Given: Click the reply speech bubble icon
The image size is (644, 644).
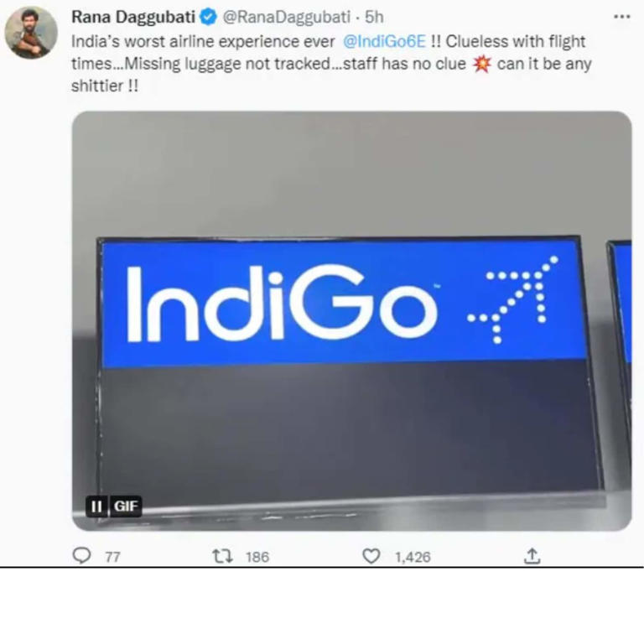Looking at the screenshot, I should click(81, 556).
